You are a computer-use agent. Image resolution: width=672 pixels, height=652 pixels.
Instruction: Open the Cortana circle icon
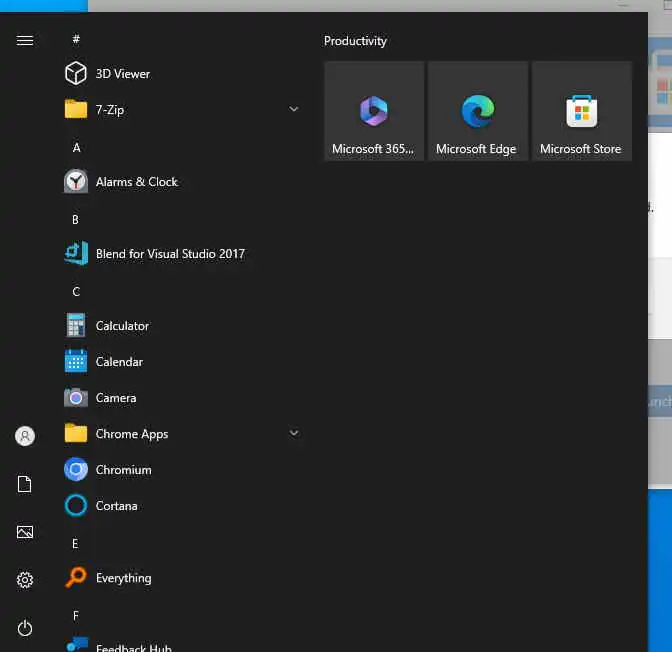(76, 505)
